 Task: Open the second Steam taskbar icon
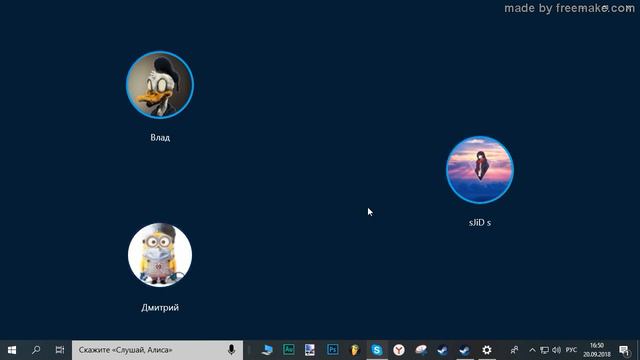(x=464, y=350)
